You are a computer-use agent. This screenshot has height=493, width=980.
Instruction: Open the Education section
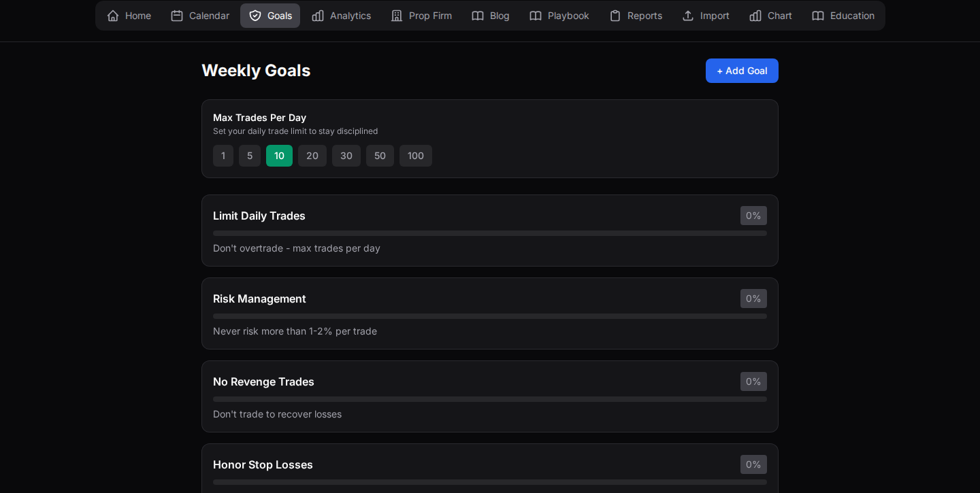[843, 15]
